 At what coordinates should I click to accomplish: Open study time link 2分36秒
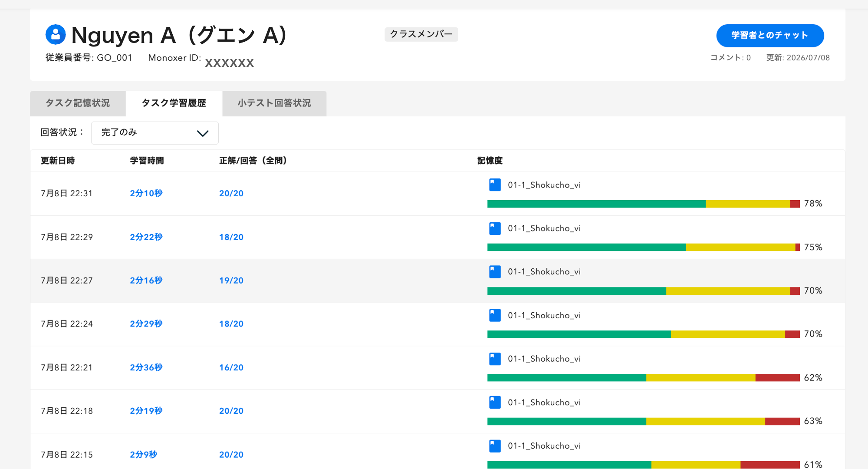[146, 367]
